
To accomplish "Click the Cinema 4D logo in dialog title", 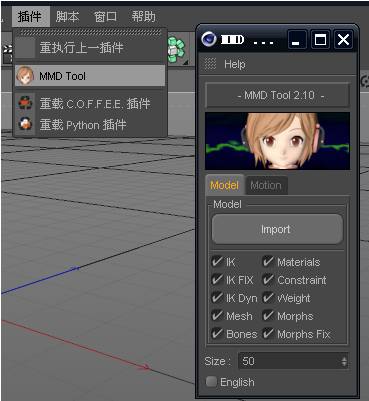I will tap(209, 40).
